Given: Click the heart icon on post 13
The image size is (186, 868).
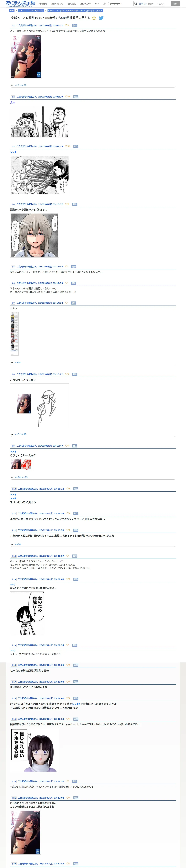Looking at the screenshot, I should point(68,556).
